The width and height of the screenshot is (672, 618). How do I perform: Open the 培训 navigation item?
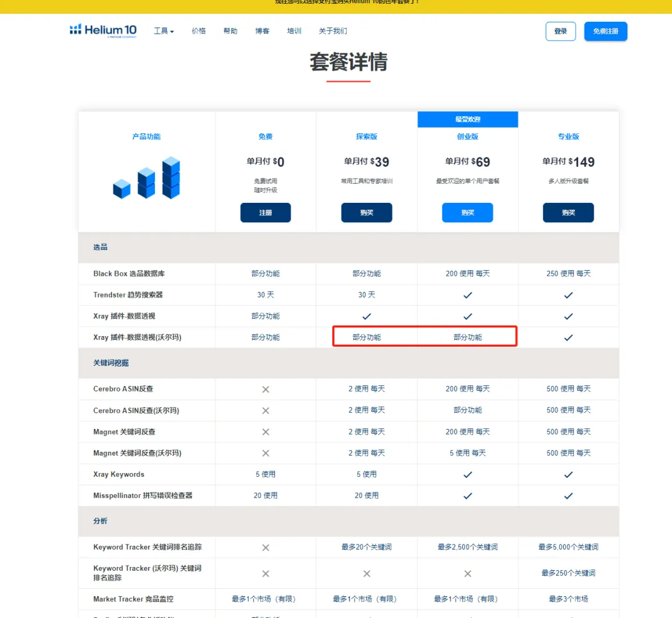pos(294,31)
